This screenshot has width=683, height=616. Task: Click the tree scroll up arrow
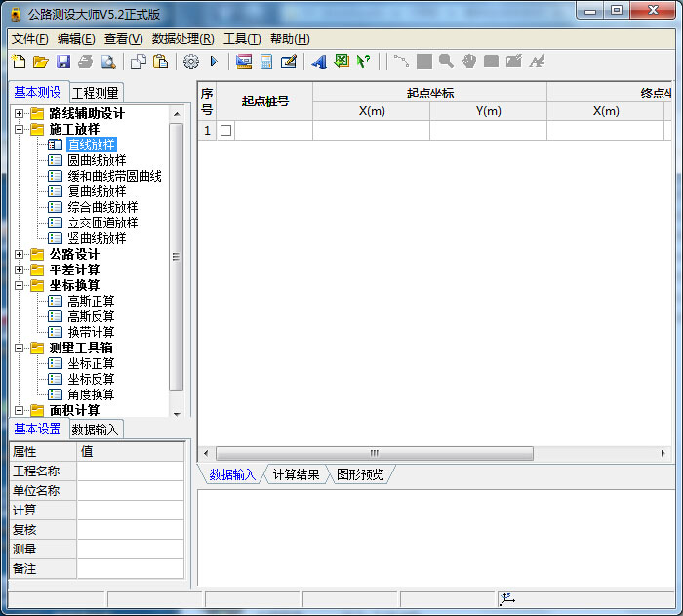(x=177, y=114)
